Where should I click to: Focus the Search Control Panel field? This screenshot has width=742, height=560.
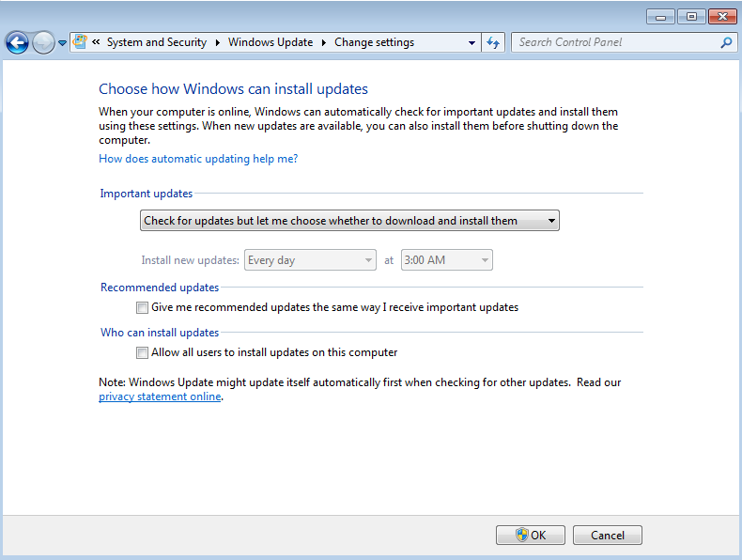615,42
